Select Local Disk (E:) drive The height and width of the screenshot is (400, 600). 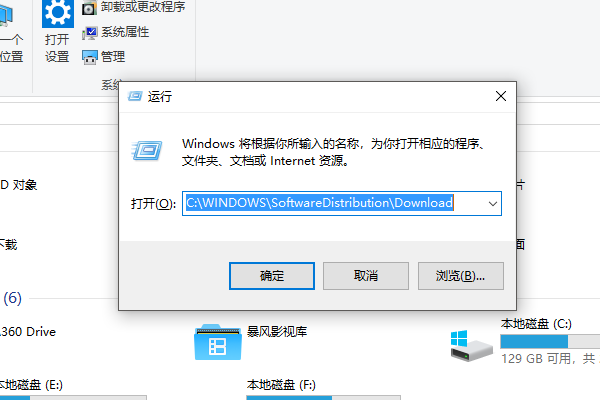tap(31, 385)
